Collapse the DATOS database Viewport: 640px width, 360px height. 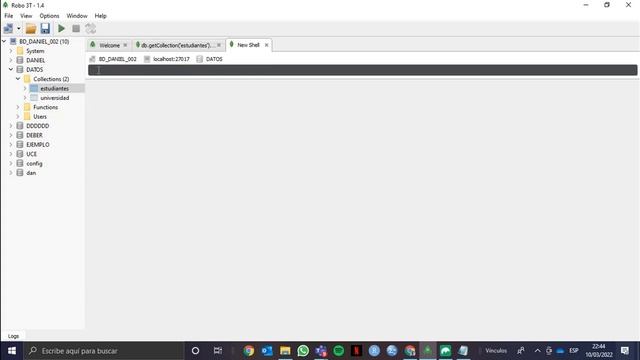point(11,69)
